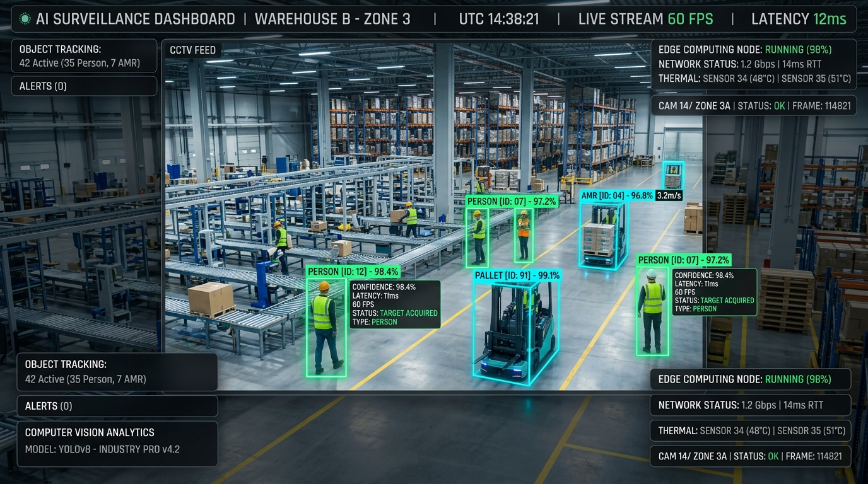Click EDGE COMPUTING NODE status right under LATENCY header
Viewport: 868px width, 484px height.
(x=745, y=49)
